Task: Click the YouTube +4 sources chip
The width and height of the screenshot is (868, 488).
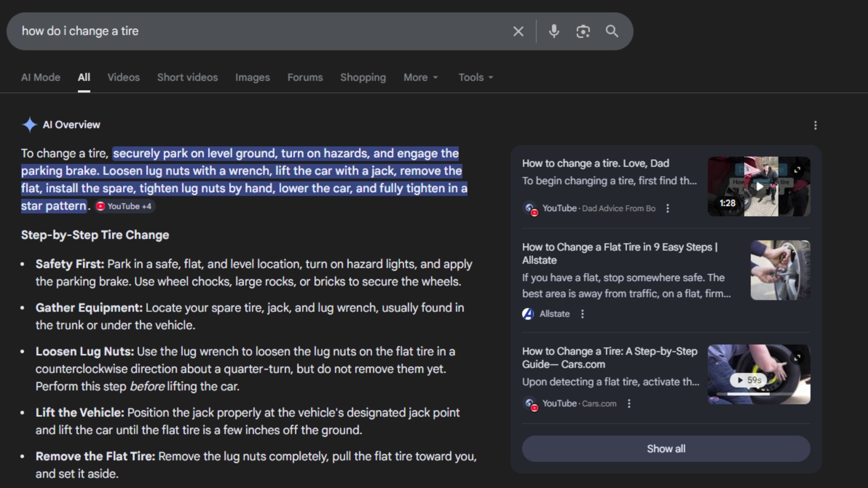Action: [124, 206]
